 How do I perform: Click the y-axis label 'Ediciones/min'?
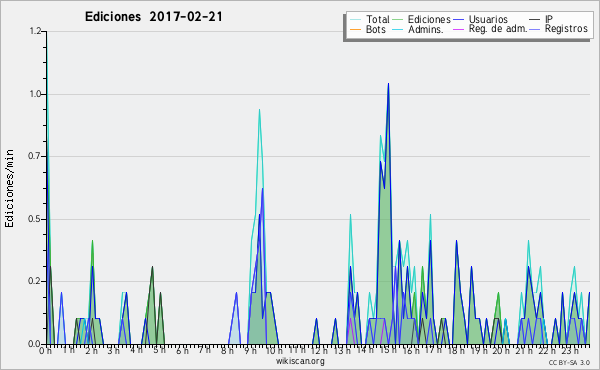click(9, 188)
